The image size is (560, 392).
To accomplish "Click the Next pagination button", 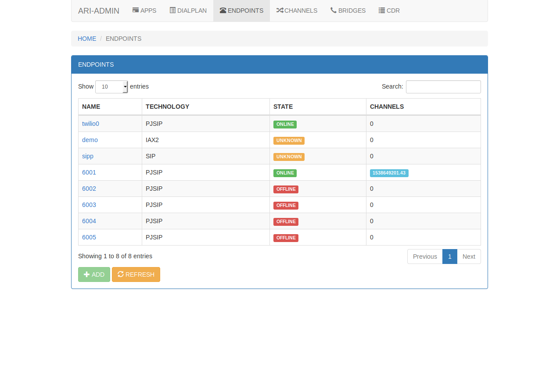I will (469, 257).
